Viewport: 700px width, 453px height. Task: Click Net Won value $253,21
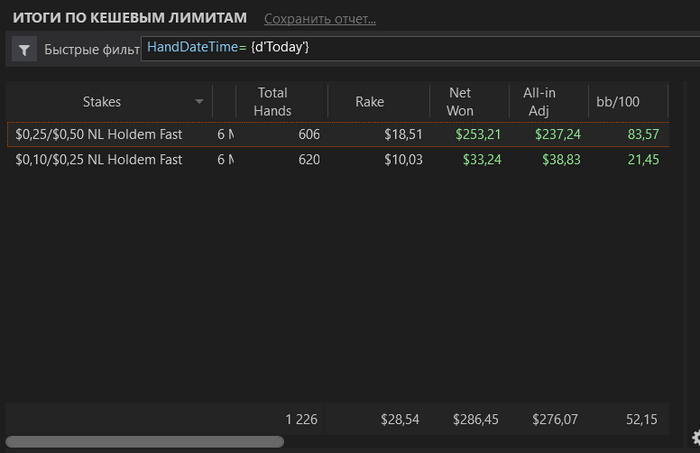click(478, 134)
